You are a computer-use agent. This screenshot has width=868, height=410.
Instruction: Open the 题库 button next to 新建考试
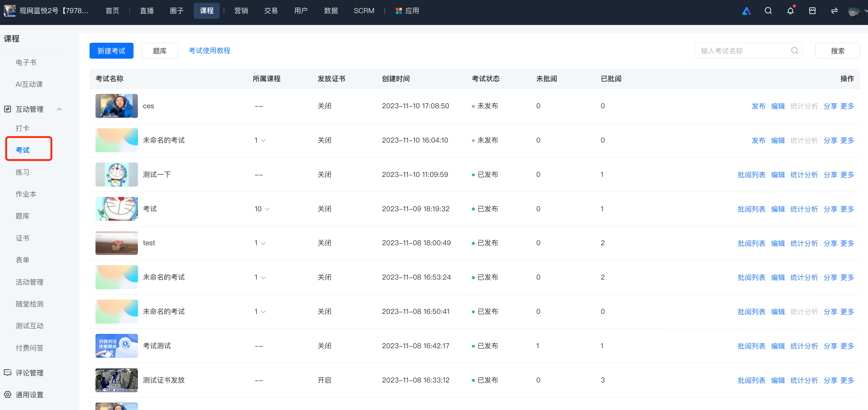160,51
